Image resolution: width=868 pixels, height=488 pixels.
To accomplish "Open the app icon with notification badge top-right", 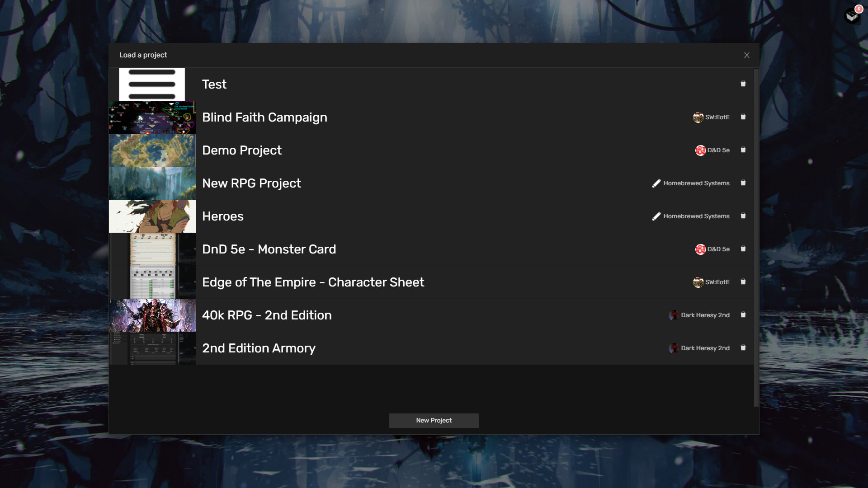I will tap(852, 16).
